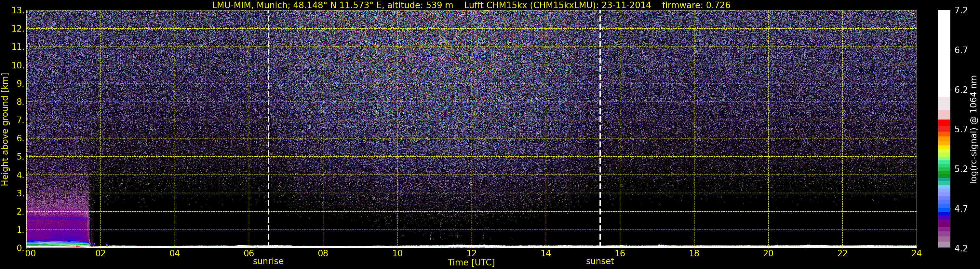980x269 pixels.
Task: Click the "10" tick on the time axis
Action: (397, 253)
